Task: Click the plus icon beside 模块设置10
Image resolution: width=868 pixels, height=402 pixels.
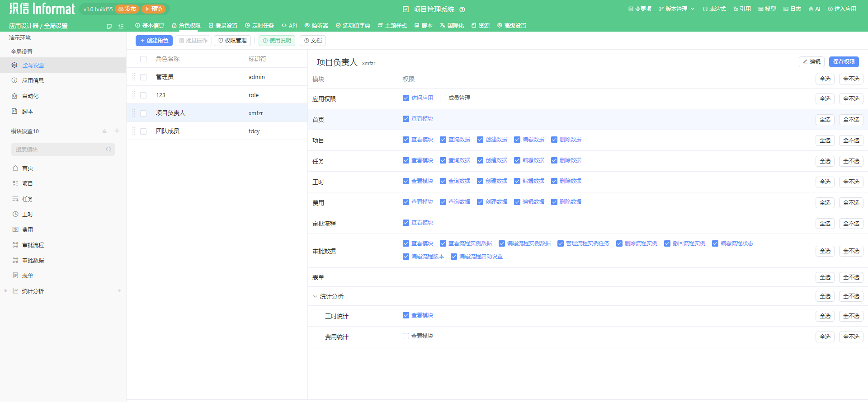Action: 117,131
